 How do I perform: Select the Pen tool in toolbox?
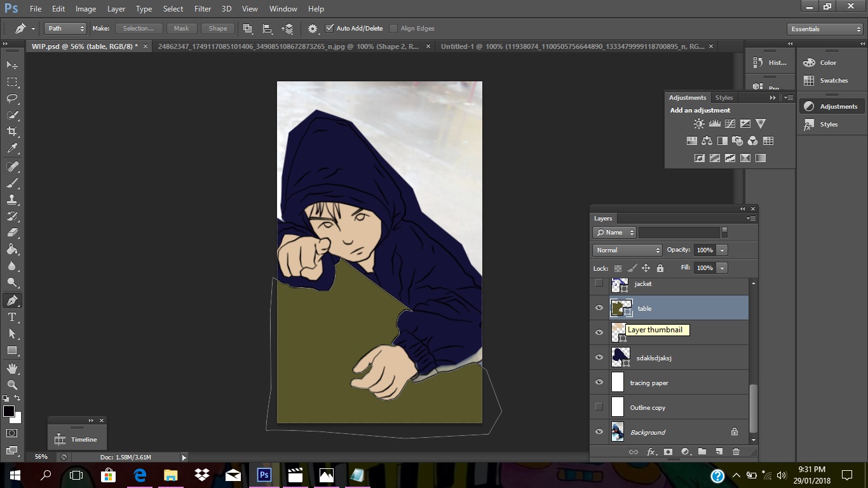point(12,301)
